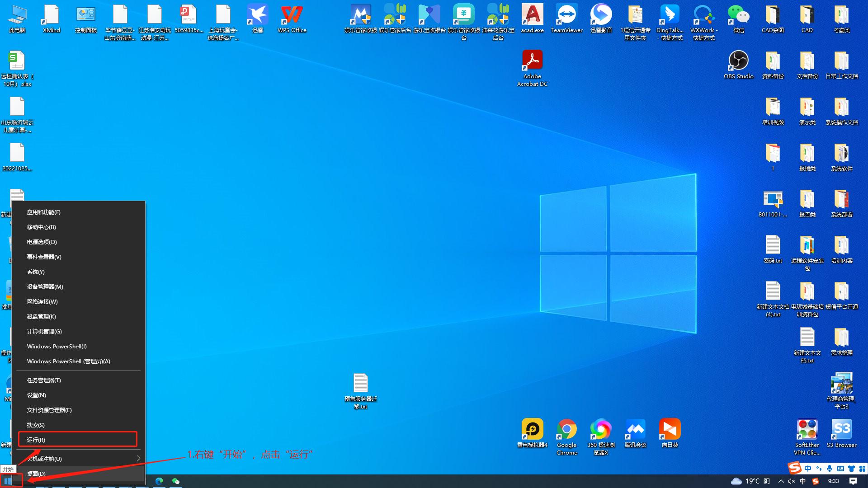Choose 桌面(D) menu entry

[x=78, y=474]
